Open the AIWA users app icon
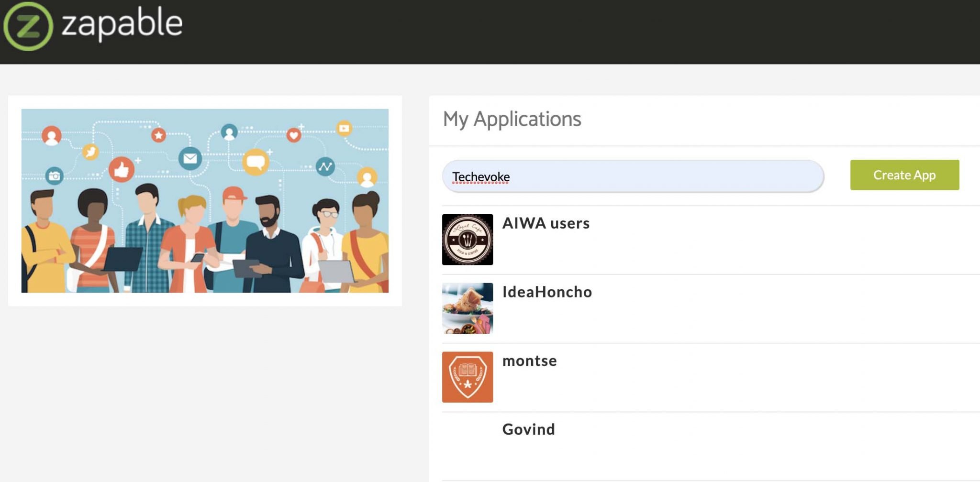Image resolution: width=980 pixels, height=482 pixels. point(468,240)
